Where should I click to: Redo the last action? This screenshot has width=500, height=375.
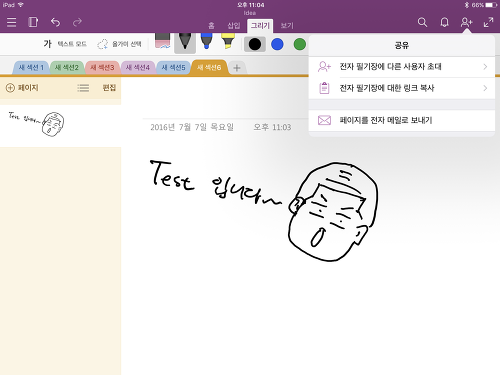coord(77,22)
